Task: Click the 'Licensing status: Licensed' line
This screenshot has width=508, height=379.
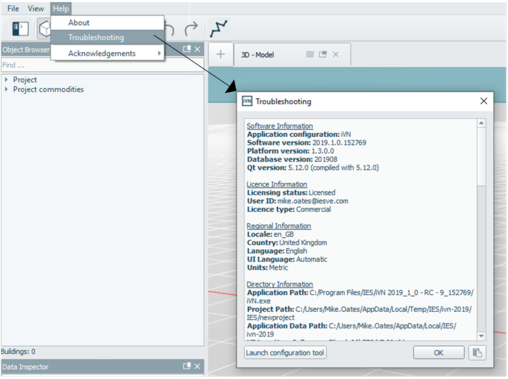Action: (x=291, y=193)
